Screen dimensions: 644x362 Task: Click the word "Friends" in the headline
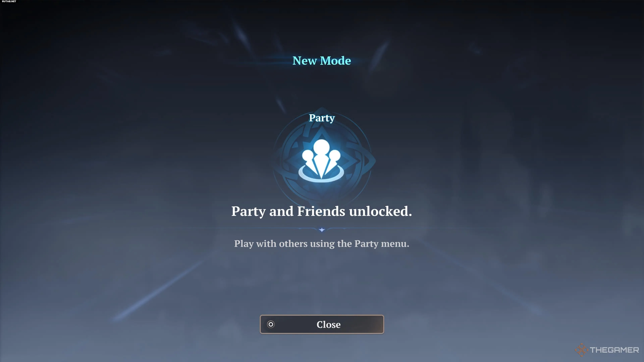(321, 211)
